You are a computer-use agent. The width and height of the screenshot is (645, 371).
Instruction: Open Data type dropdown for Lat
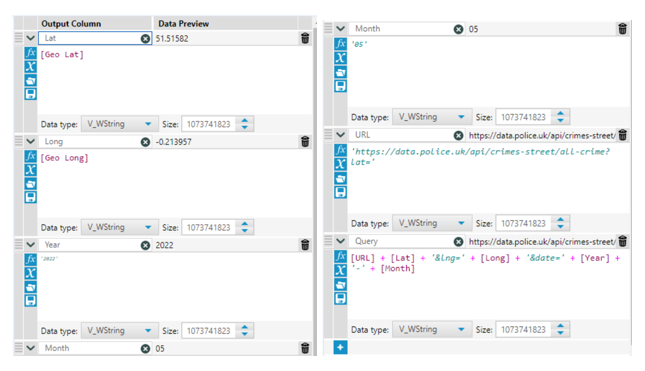pyautogui.click(x=118, y=124)
